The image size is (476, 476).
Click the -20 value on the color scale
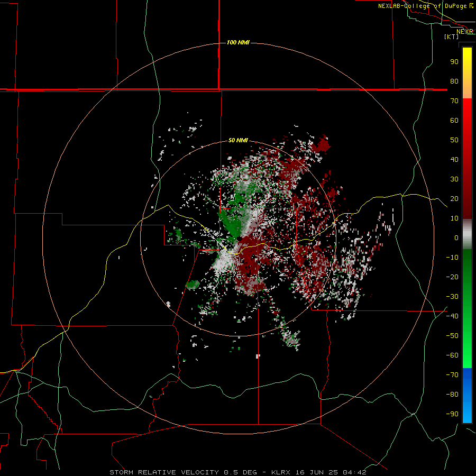tap(452, 277)
